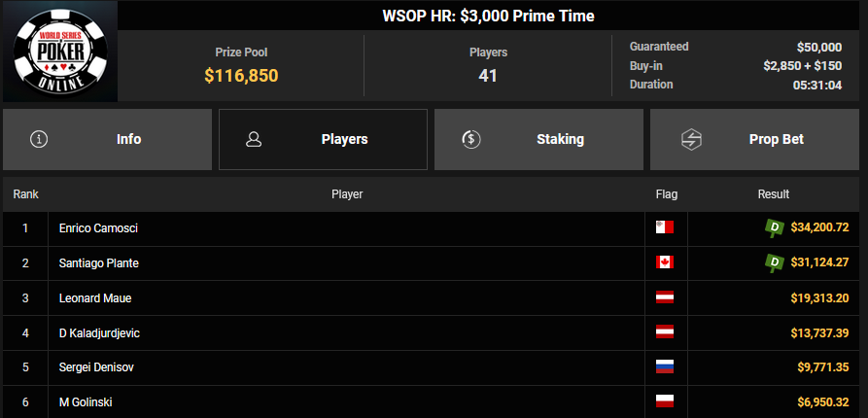The image size is (868, 418).
Task: Click the Staking tab's dollar icon
Action: (x=470, y=139)
